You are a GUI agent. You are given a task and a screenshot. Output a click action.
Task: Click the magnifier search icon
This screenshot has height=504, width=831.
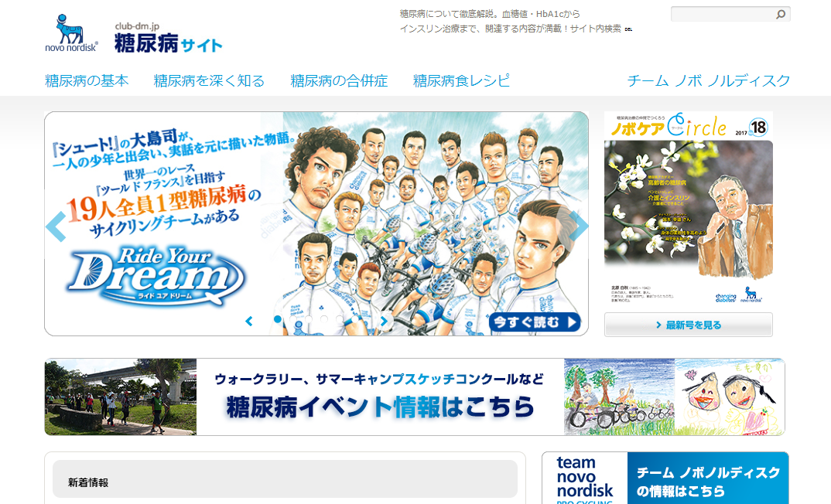[781, 14]
